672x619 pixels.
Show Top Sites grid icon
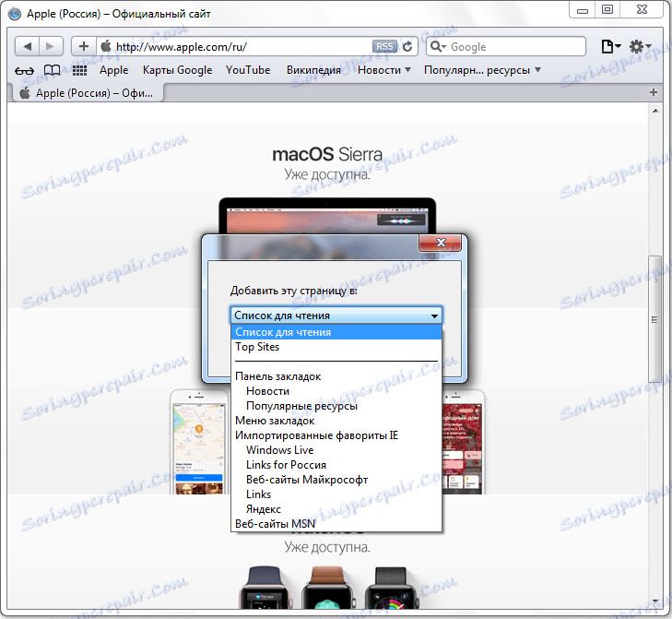[79, 70]
